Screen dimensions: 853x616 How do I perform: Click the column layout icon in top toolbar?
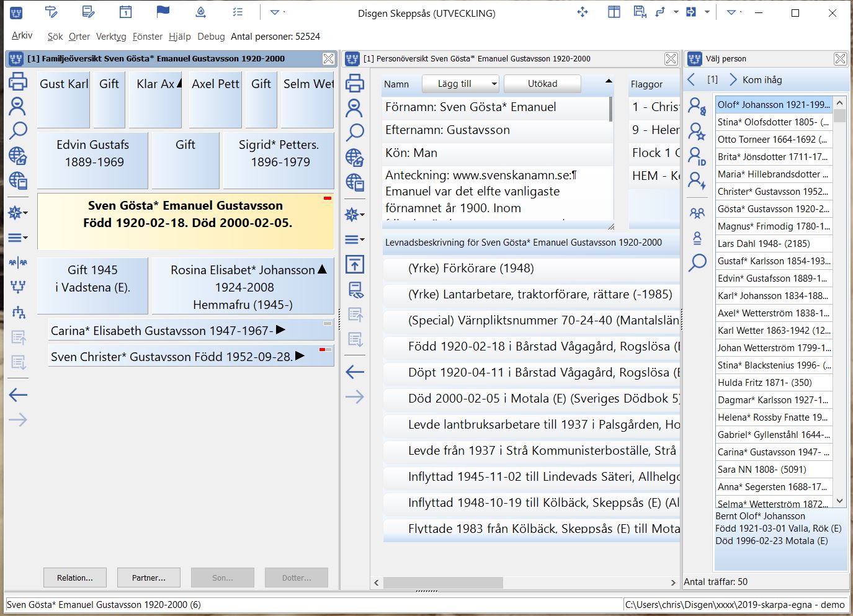click(x=614, y=11)
